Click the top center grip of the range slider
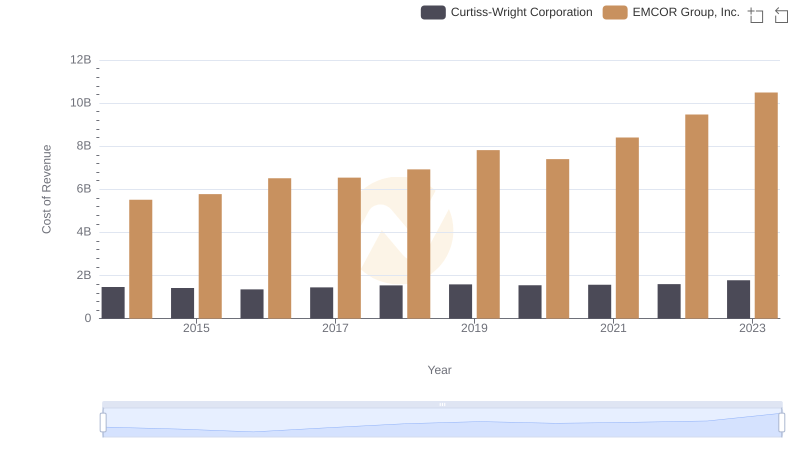Image resolution: width=800 pixels, height=461 pixels. pos(442,404)
